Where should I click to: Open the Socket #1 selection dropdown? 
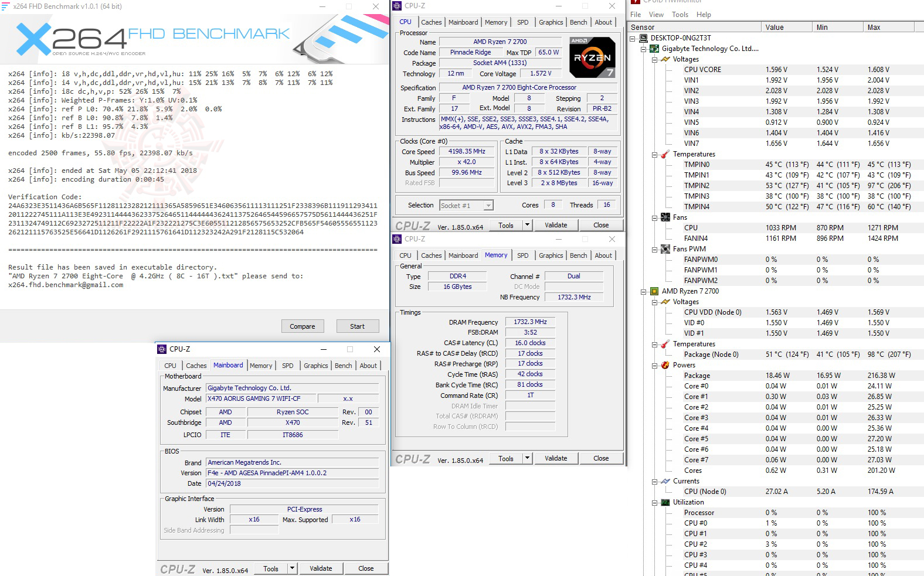pyautogui.click(x=488, y=206)
